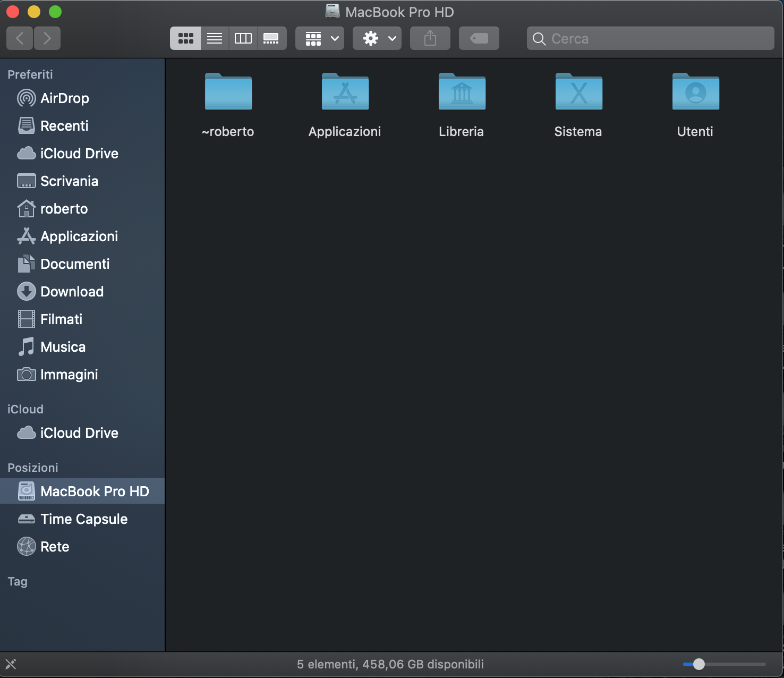The width and height of the screenshot is (784, 678).
Task: Open the gear action menu dropdown
Action: tap(377, 38)
